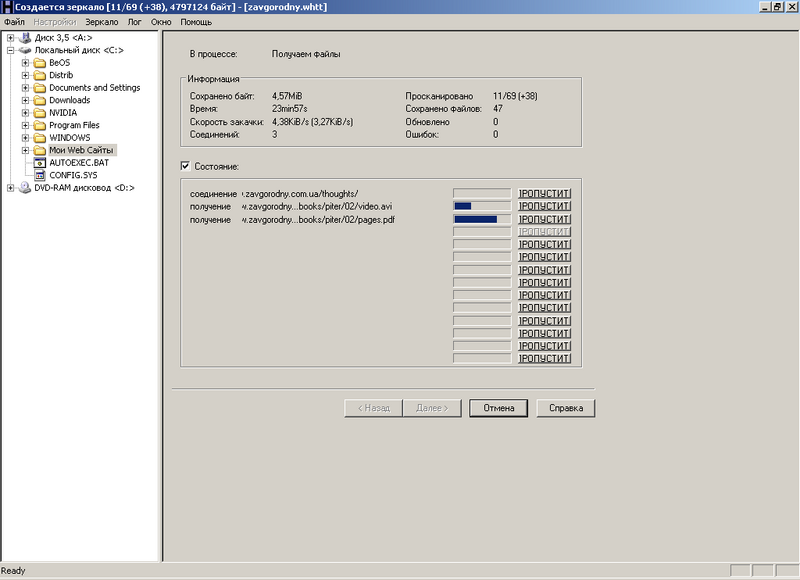
Task: Click the floppy Диск 3,5 A: drive icon
Action: coord(25,38)
